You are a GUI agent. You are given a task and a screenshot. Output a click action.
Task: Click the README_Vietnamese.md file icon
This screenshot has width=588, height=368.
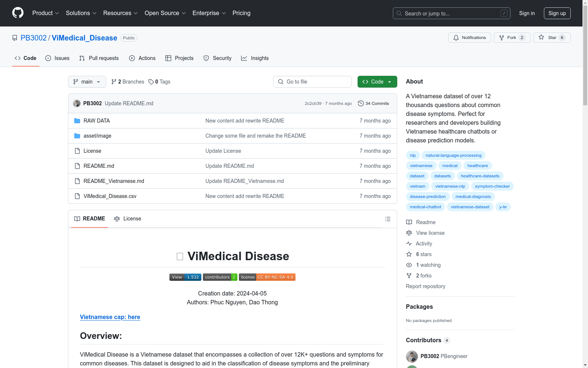[x=77, y=181]
